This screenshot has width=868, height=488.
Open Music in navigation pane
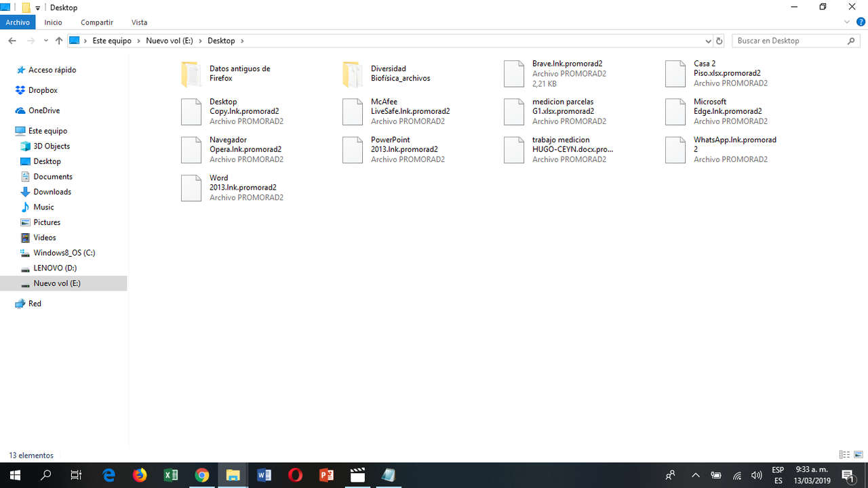pos(43,207)
